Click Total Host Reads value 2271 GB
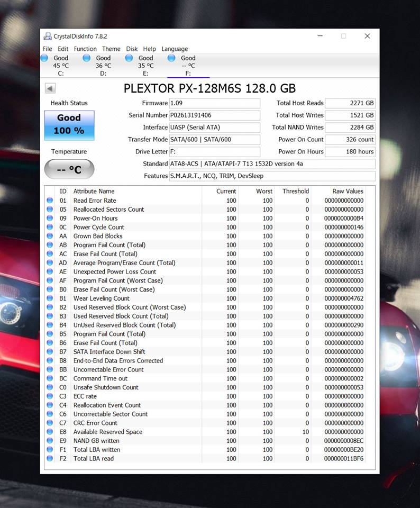 tap(350, 103)
